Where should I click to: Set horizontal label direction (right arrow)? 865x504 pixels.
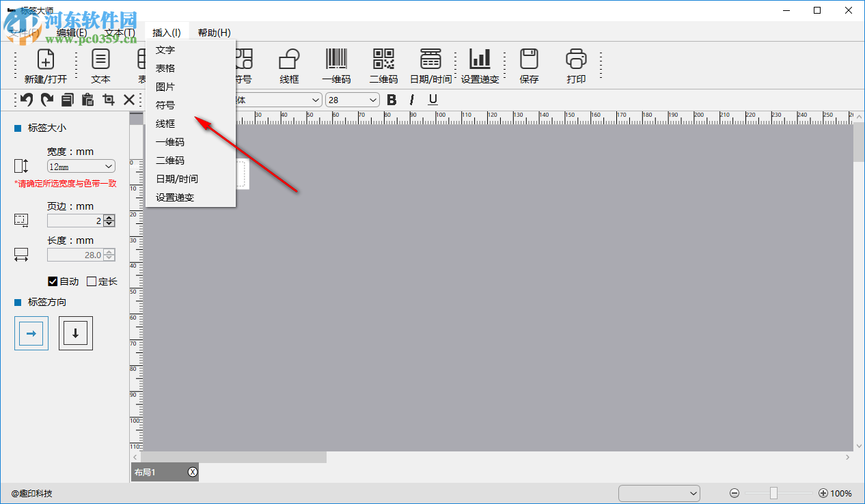pos(31,333)
